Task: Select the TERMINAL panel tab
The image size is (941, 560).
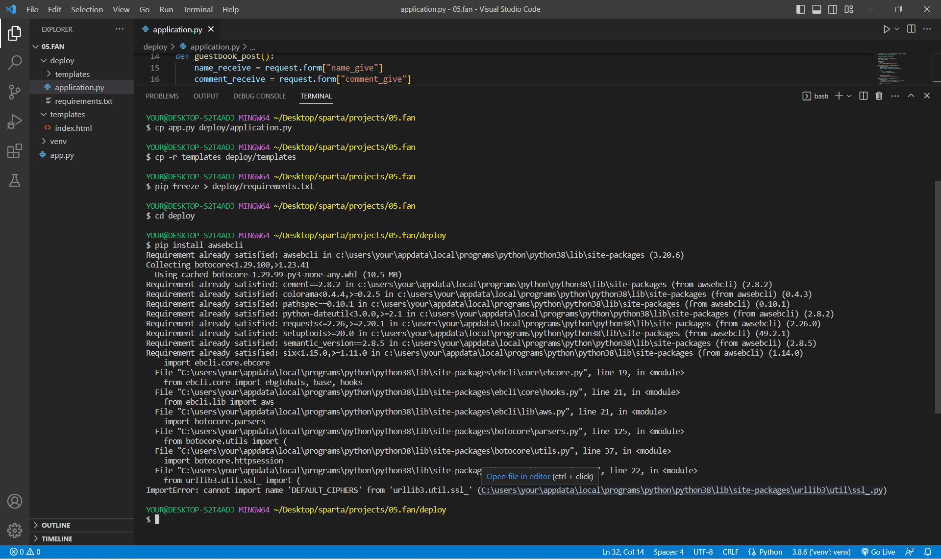Action: (316, 96)
